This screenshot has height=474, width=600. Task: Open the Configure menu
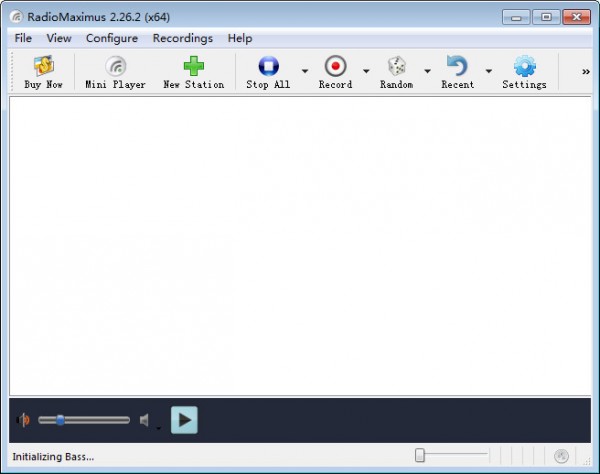(x=112, y=38)
